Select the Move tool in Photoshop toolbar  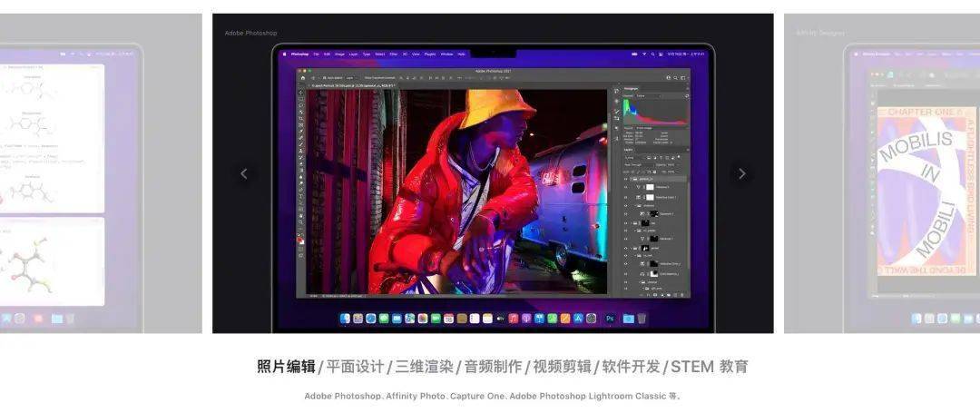300,93
